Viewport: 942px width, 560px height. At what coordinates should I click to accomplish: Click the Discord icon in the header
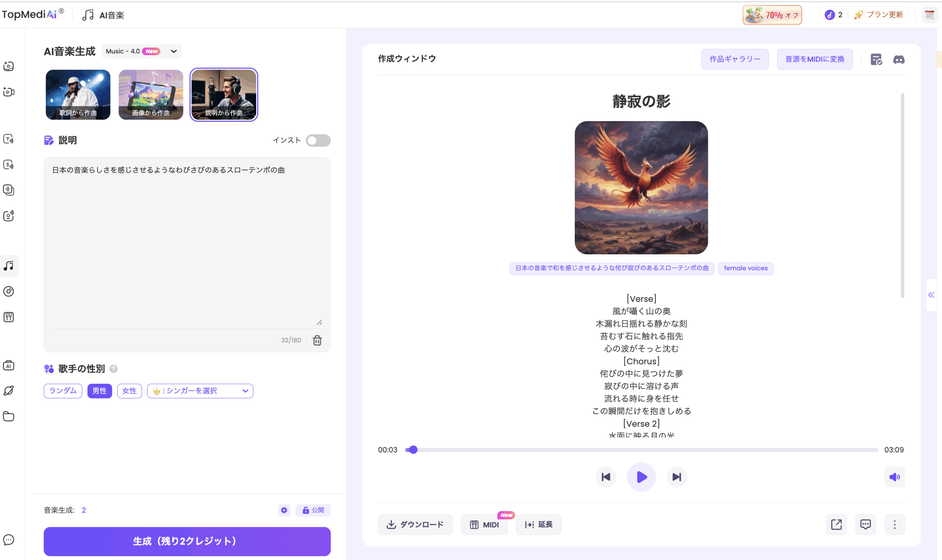898,59
